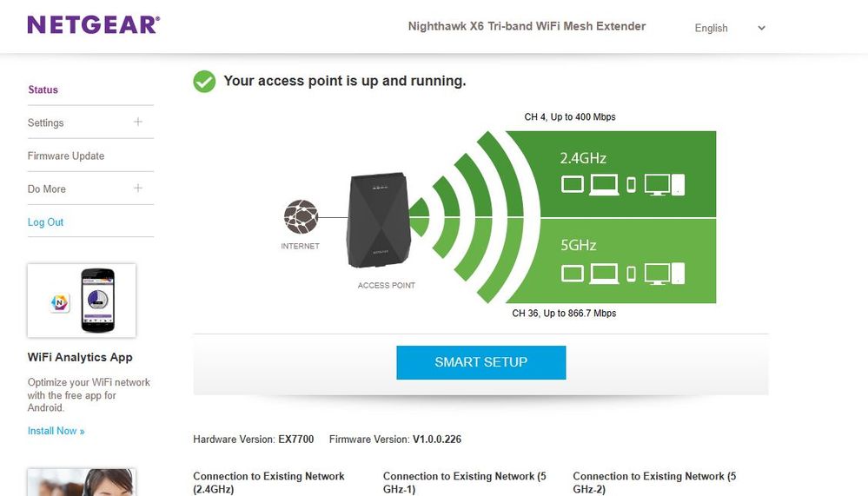The image size is (868, 496).
Task: Click the desktop monitor icon in 2.4GHz band
Action: [658, 184]
